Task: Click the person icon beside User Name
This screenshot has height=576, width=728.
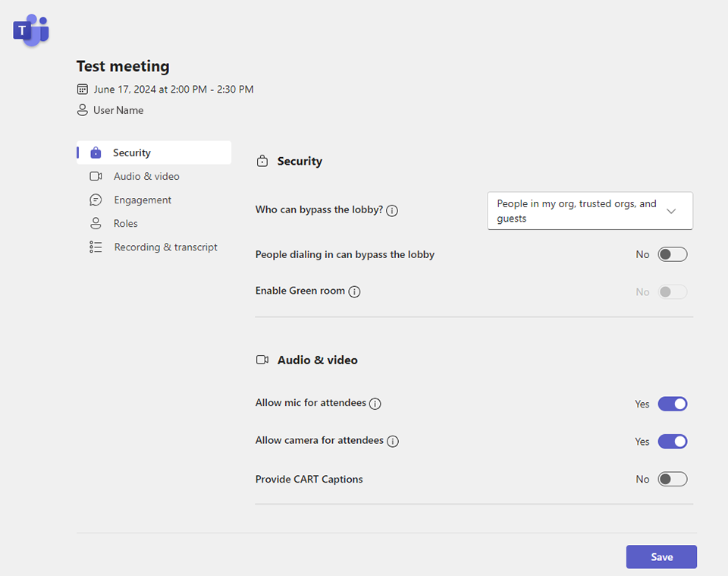Action: pyautogui.click(x=83, y=110)
